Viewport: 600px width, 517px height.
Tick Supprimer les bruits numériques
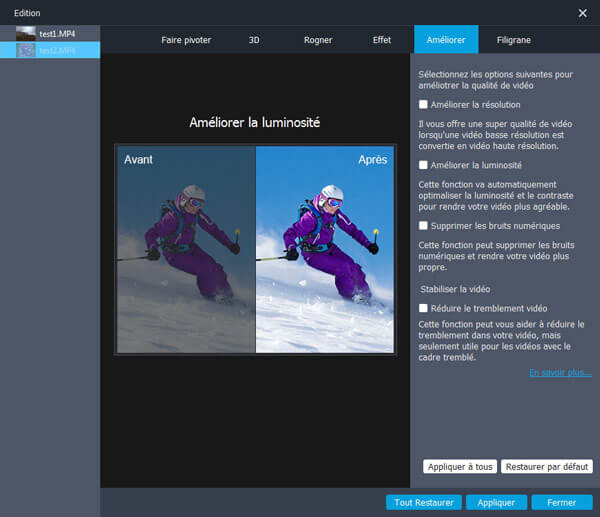coord(424,226)
